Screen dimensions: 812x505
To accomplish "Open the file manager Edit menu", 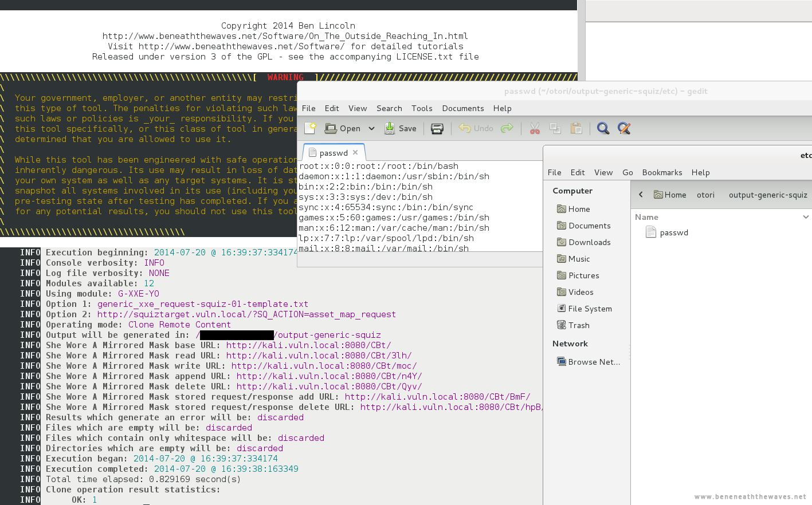I will pyautogui.click(x=578, y=172).
